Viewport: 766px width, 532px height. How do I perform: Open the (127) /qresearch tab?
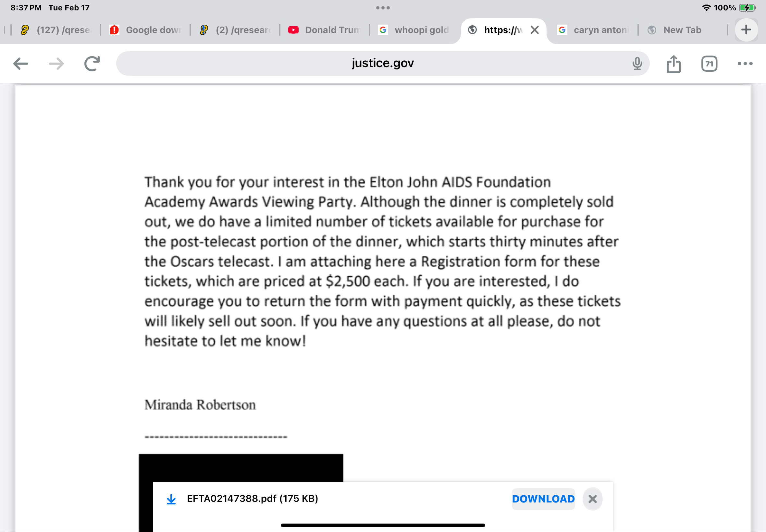point(57,30)
